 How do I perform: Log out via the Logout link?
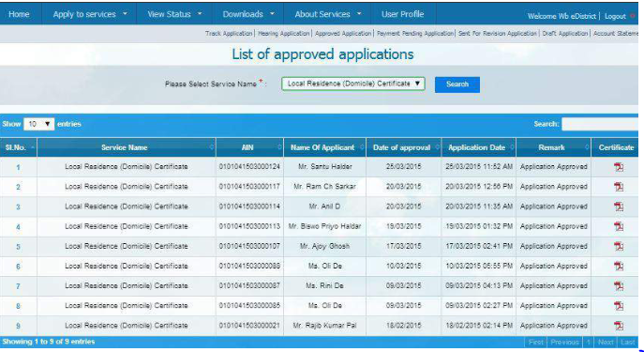(x=615, y=17)
